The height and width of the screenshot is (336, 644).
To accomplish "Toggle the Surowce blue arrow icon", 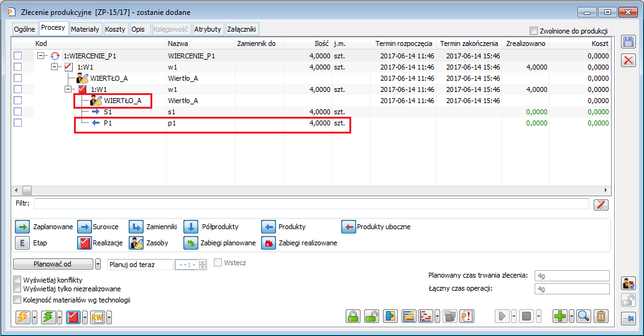I will coord(85,227).
